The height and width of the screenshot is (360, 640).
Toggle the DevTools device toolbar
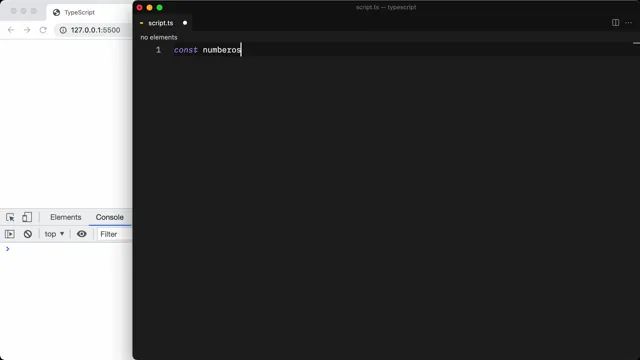pyautogui.click(x=27, y=217)
